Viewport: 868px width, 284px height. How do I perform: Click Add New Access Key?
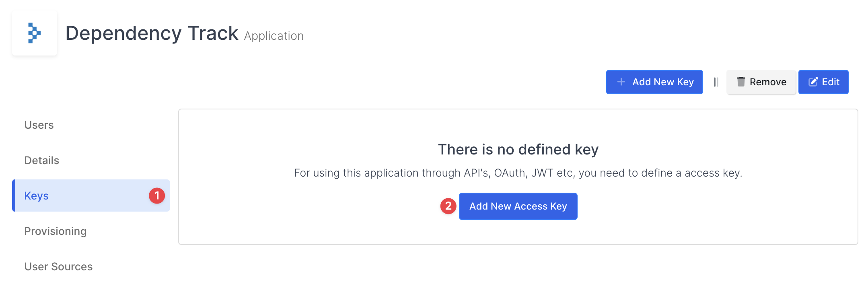[x=518, y=206]
